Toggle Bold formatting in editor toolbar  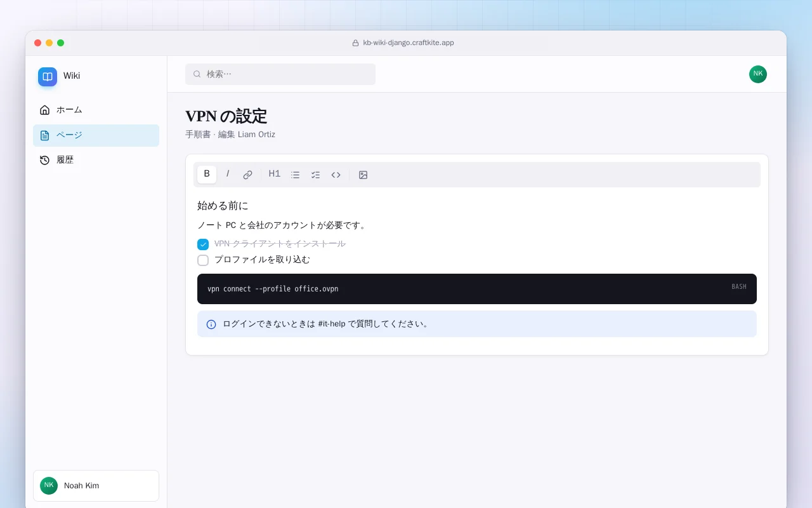pyautogui.click(x=207, y=175)
